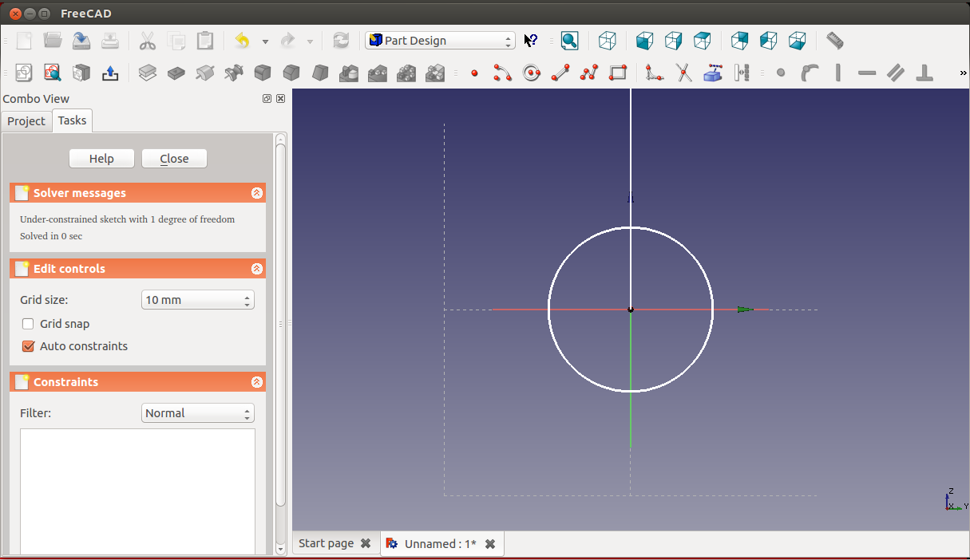970x560 pixels.
Task: Click the Combo View vertical scrollbar
Action: (280, 319)
